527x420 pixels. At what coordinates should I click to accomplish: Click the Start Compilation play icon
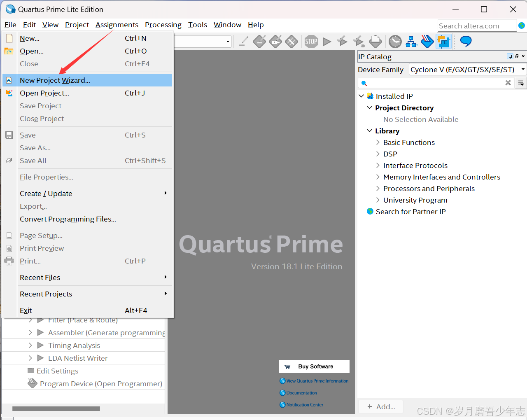(x=327, y=42)
